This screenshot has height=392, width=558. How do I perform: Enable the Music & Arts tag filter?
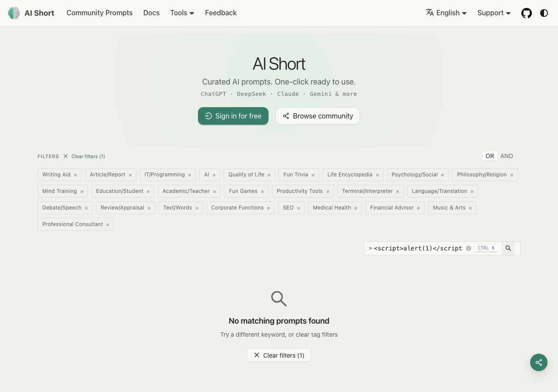point(452,208)
